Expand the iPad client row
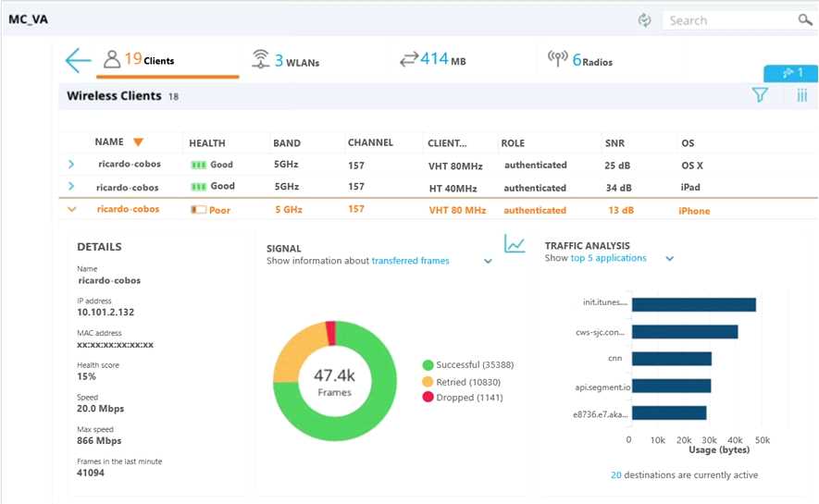 pos(72,187)
